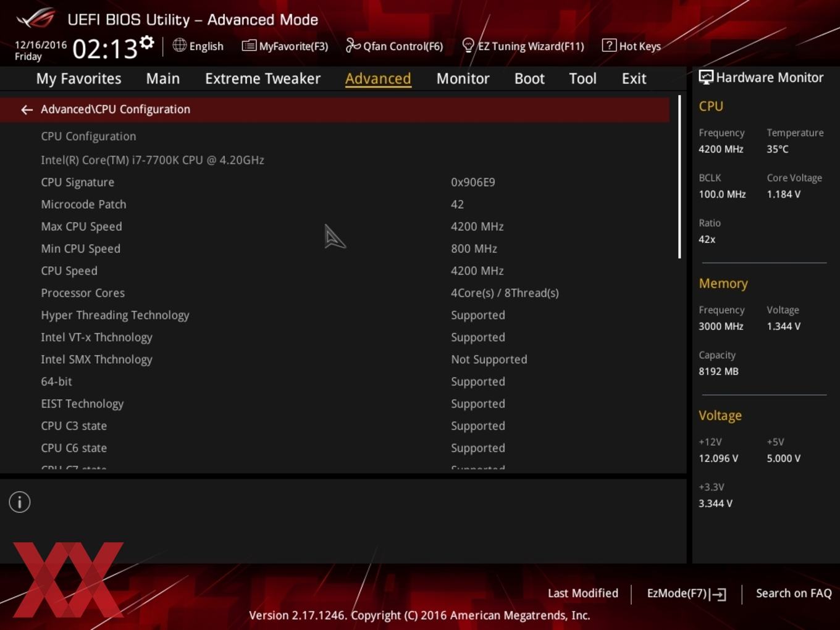This screenshot has width=840, height=630.
Task: Click the EzMode exit arrow icon
Action: tap(718, 594)
